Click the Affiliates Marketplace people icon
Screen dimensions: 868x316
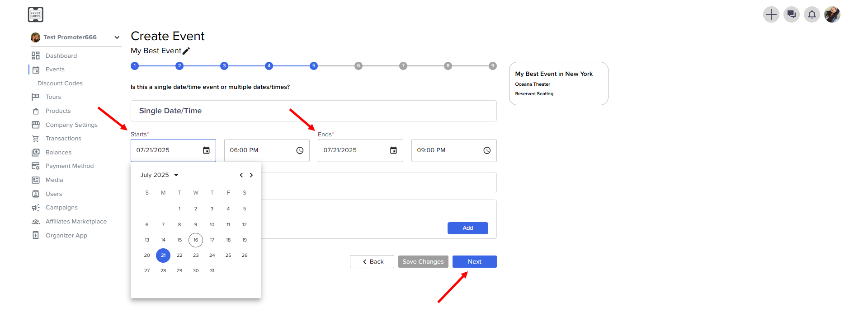click(36, 222)
